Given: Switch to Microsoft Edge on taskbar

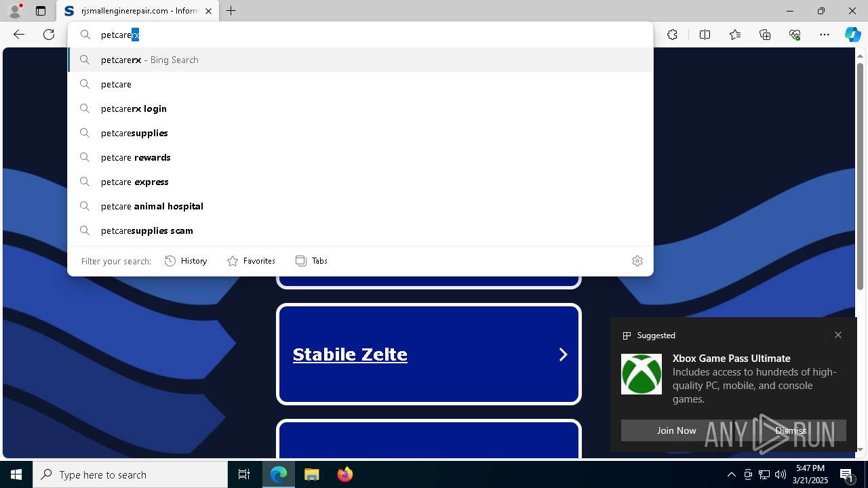Looking at the screenshot, I should click(x=279, y=474).
